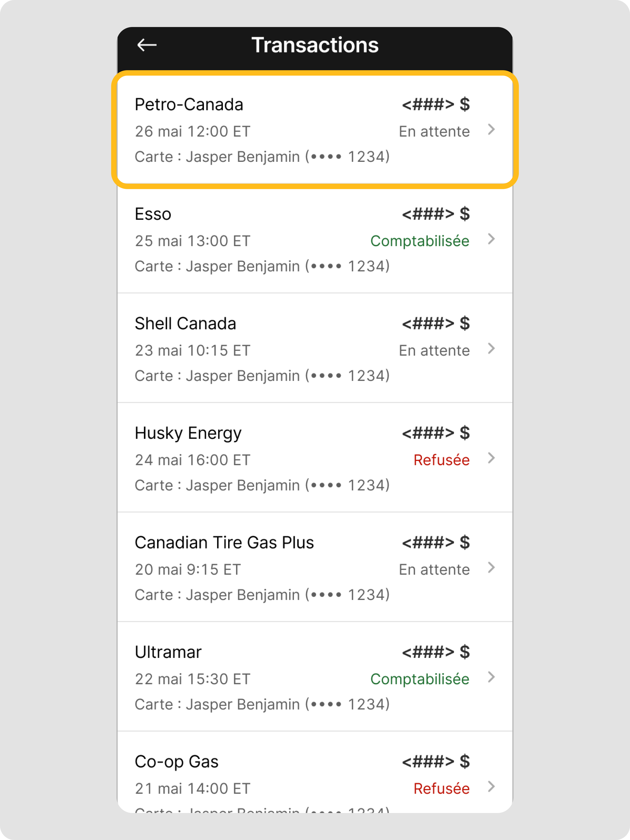This screenshot has height=840, width=630.
Task: Select the Esso merchant name
Action: pos(153,214)
